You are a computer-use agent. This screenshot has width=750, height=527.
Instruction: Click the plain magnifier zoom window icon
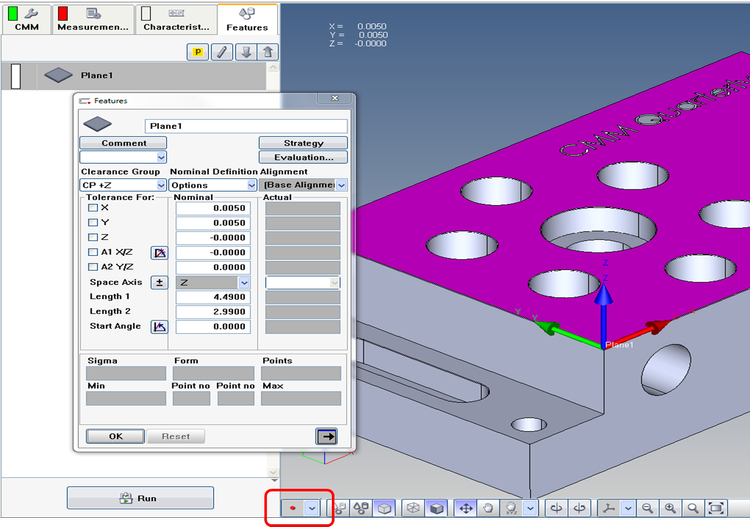tap(693, 508)
